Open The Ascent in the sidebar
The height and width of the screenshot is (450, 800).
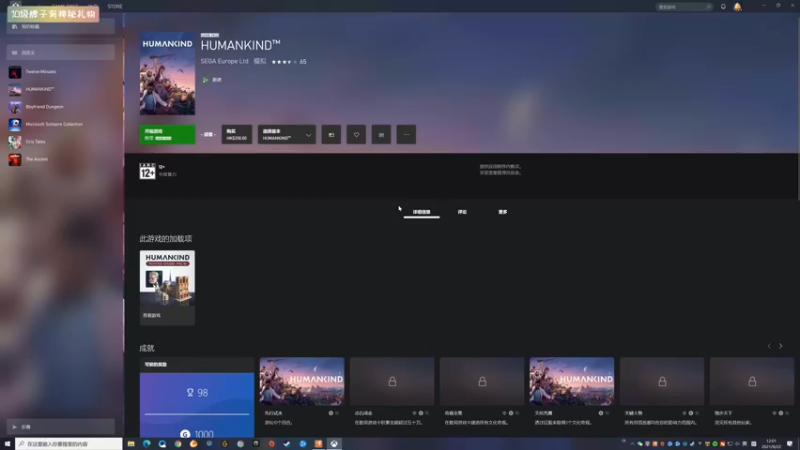61,159
